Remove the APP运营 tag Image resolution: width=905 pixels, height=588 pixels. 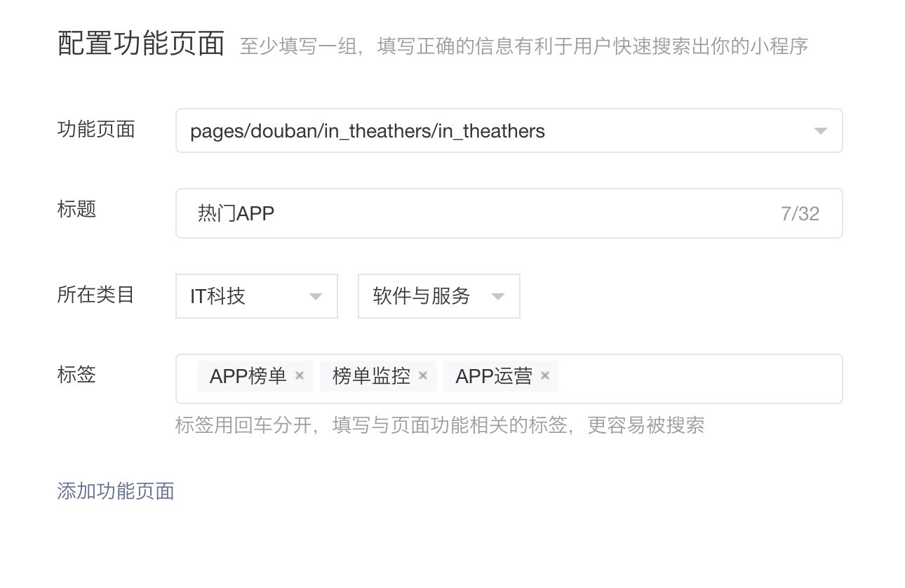[545, 375]
